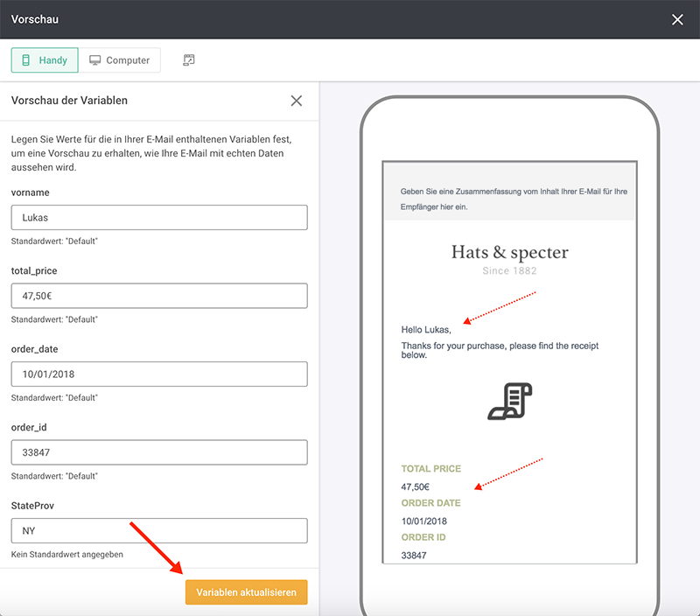Click the ORDER ID heading in preview
This screenshot has width=700, height=616.
click(423, 537)
